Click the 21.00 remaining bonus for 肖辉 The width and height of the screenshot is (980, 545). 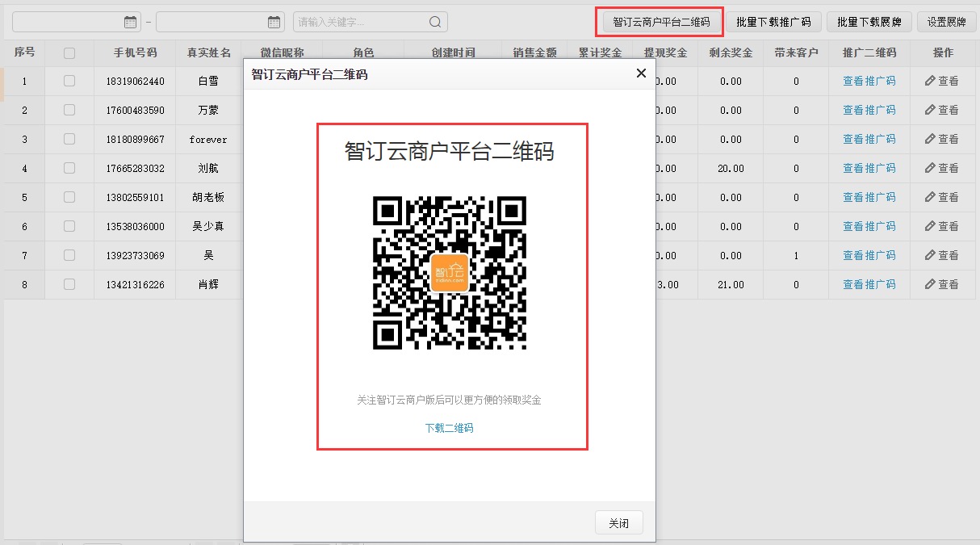(x=731, y=285)
